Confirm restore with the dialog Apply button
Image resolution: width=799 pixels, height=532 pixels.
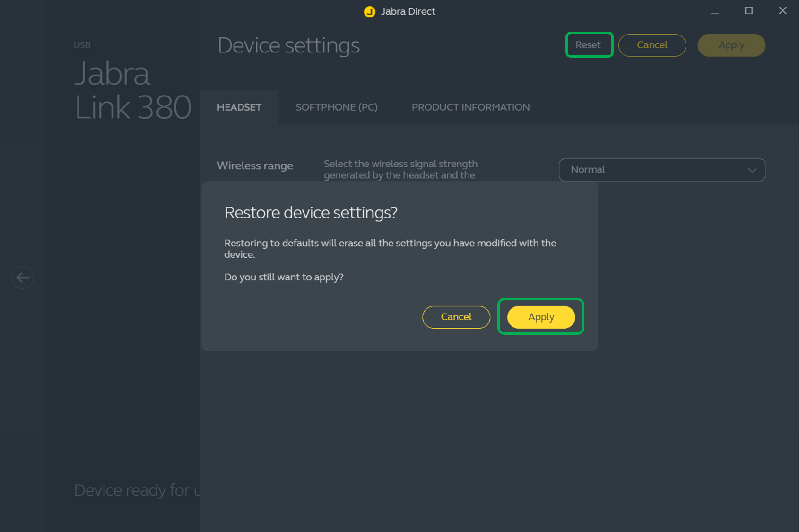541,317
